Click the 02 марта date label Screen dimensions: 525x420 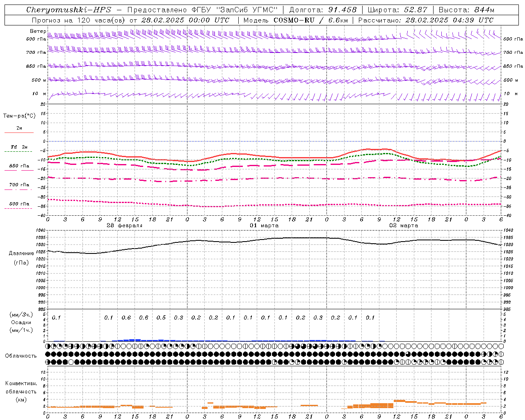(x=404, y=226)
